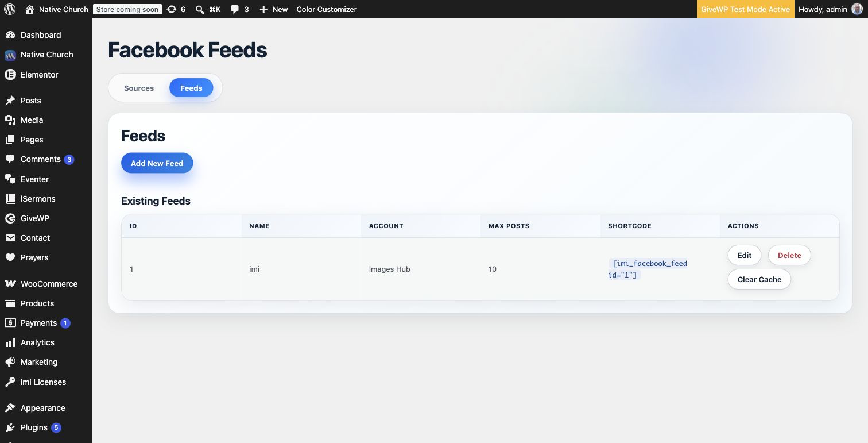The height and width of the screenshot is (443, 868).
Task: Click the iSermons book icon
Action: pyautogui.click(x=10, y=199)
